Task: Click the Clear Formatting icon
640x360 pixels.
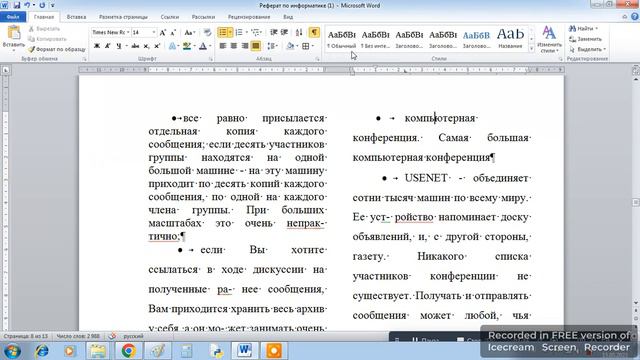Action: click(x=207, y=33)
